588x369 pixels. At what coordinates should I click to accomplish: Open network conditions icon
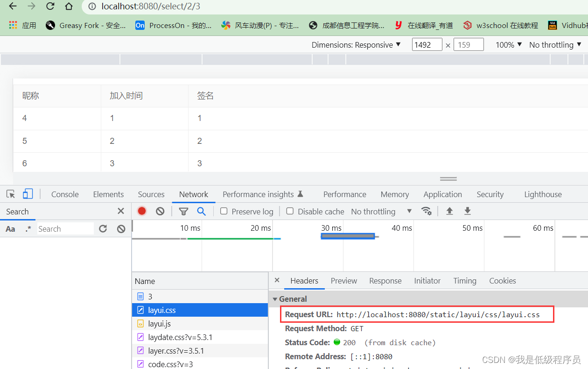pyautogui.click(x=427, y=211)
